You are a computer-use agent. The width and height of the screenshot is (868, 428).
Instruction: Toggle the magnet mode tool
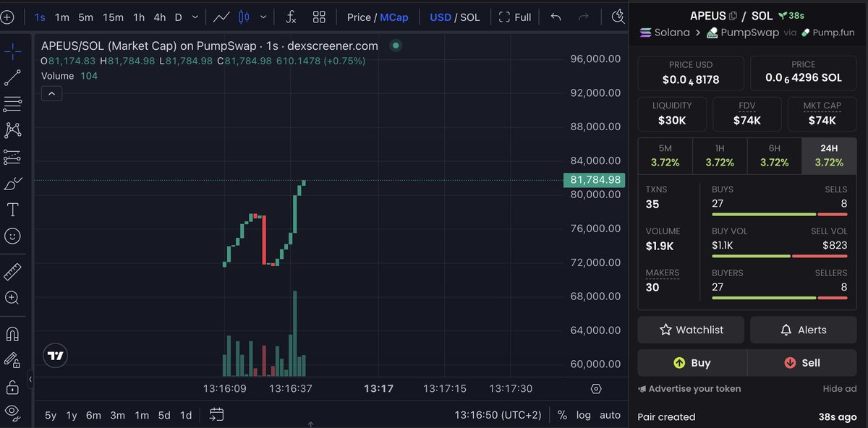coord(12,334)
